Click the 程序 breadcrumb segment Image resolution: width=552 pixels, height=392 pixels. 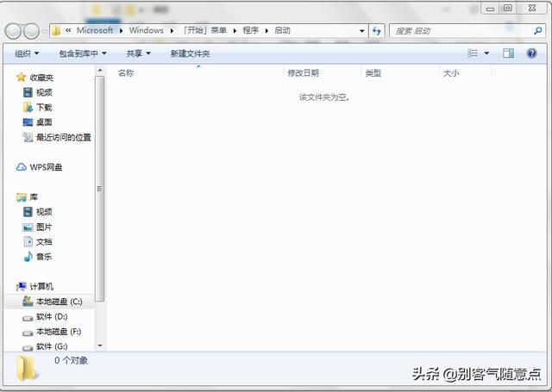[250, 30]
